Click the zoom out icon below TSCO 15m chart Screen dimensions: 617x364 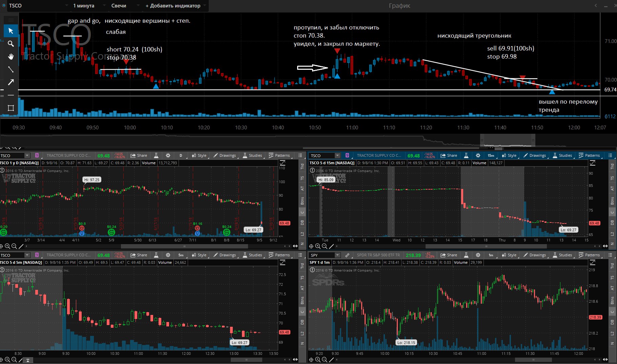click(x=325, y=246)
